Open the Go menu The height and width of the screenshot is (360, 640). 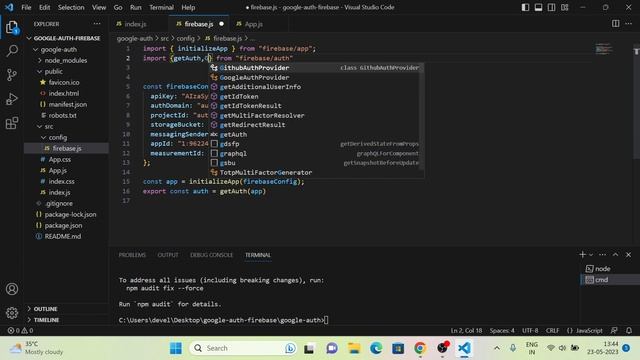118,7
